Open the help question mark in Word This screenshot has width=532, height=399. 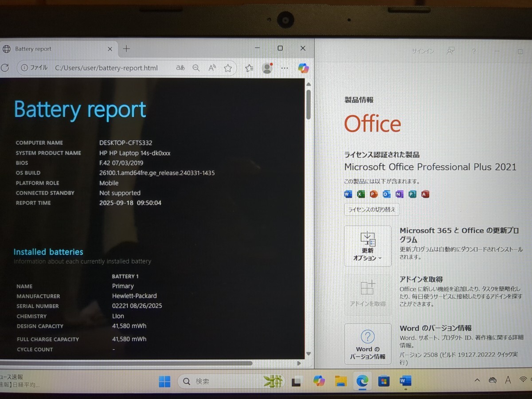(x=474, y=51)
